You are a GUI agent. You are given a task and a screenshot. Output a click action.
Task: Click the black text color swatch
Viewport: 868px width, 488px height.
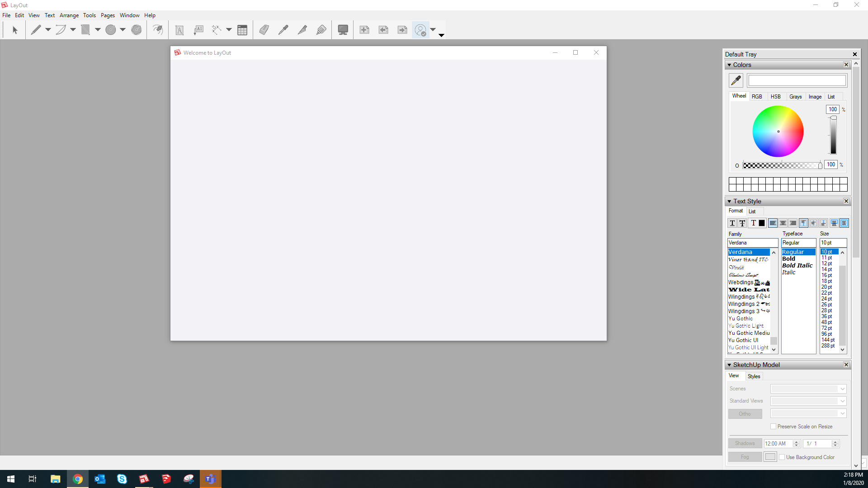coord(762,223)
